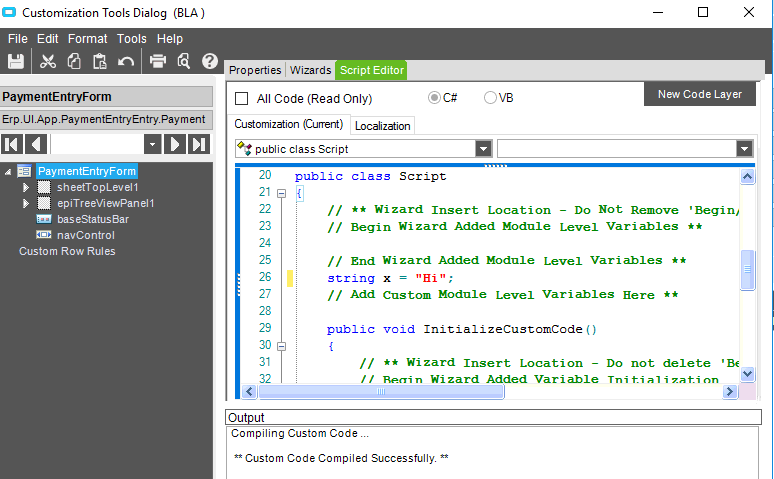This screenshot has height=479, width=774.
Task: Select the Script Editor tab
Action: [x=372, y=70]
